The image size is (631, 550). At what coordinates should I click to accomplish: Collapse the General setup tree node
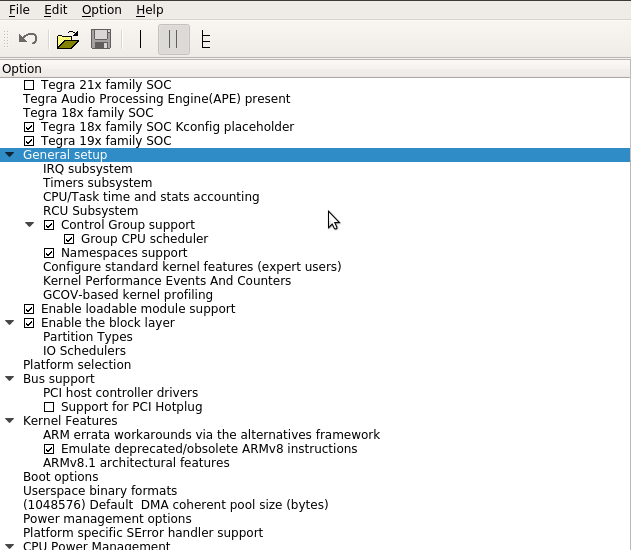click(x=10, y=154)
